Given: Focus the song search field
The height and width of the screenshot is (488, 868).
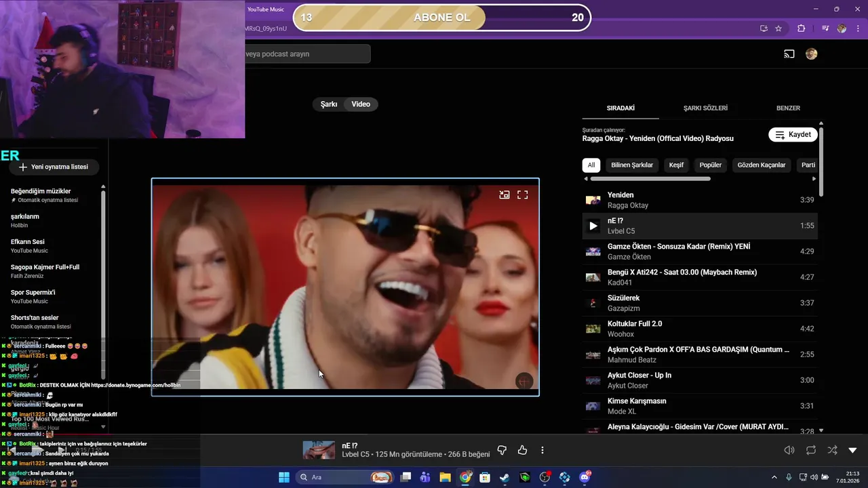Looking at the screenshot, I should [307, 54].
